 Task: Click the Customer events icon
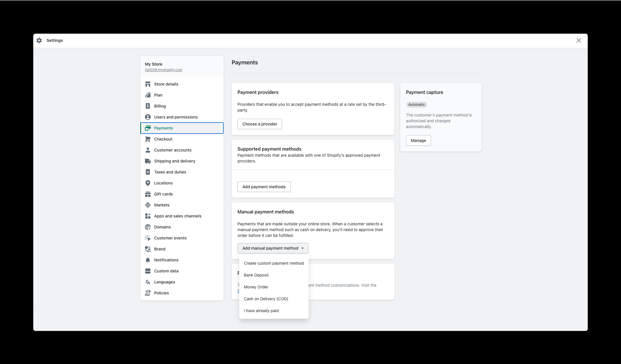tap(148, 238)
